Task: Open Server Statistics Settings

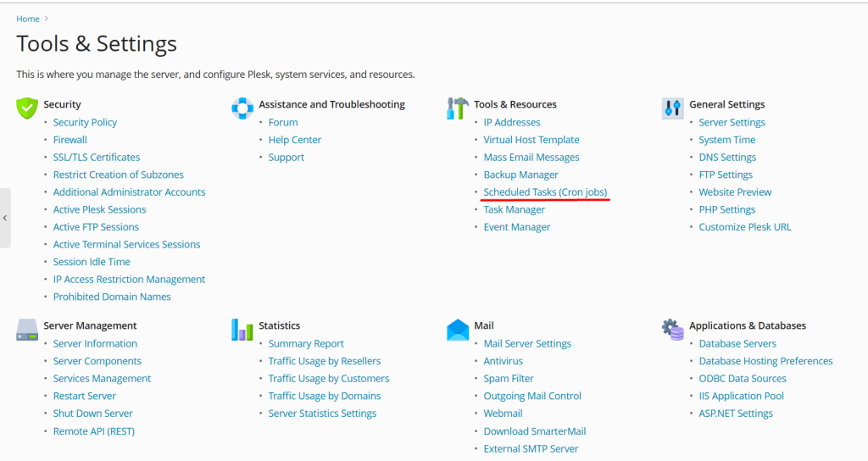Action: tap(322, 414)
